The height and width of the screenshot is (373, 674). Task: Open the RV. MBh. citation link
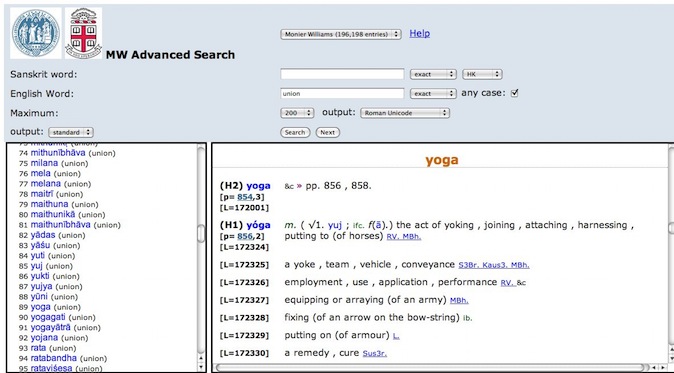(x=404, y=237)
